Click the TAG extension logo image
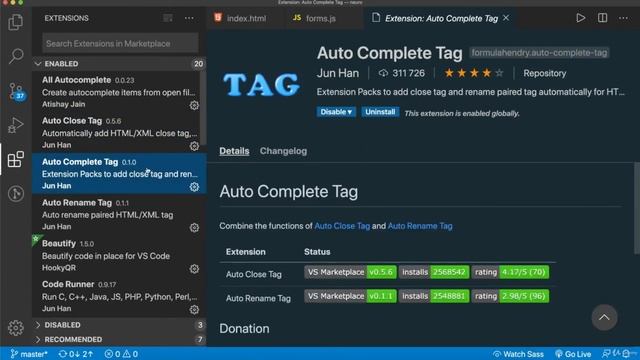This screenshot has height=360, width=640. 262,85
